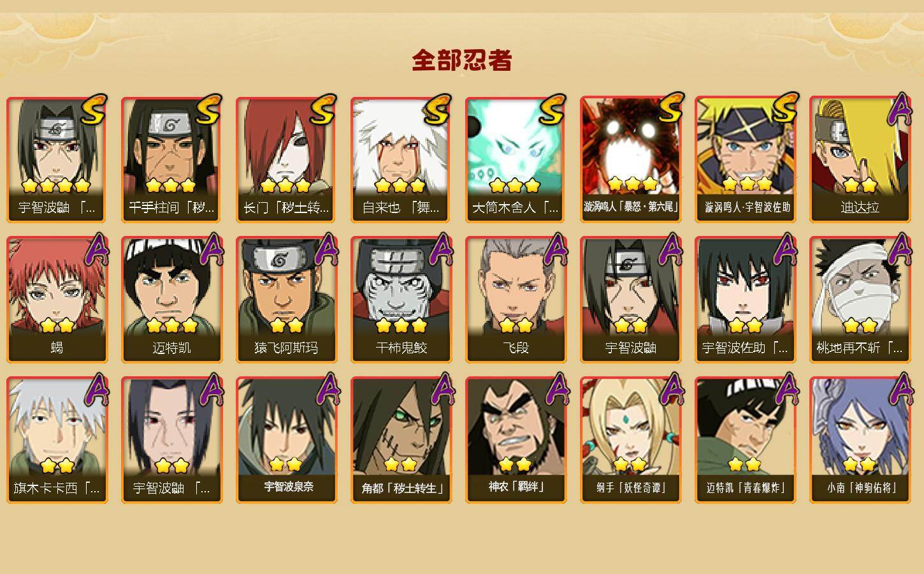Open the 蝎 character card
Viewport: 924px width, 574px height.
pyautogui.click(x=57, y=300)
